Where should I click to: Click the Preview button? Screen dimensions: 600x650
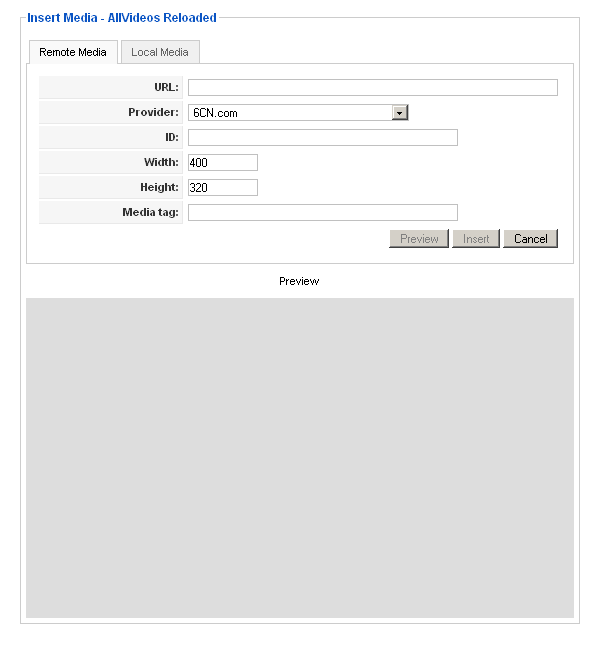pos(419,239)
